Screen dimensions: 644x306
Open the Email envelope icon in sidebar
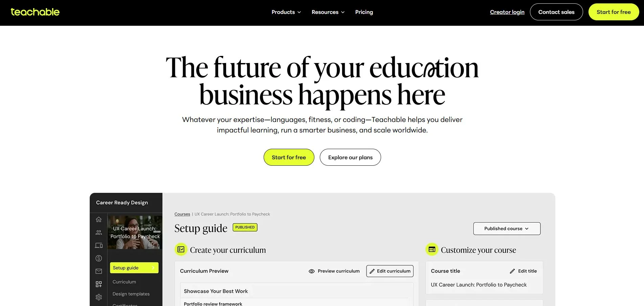(x=98, y=271)
